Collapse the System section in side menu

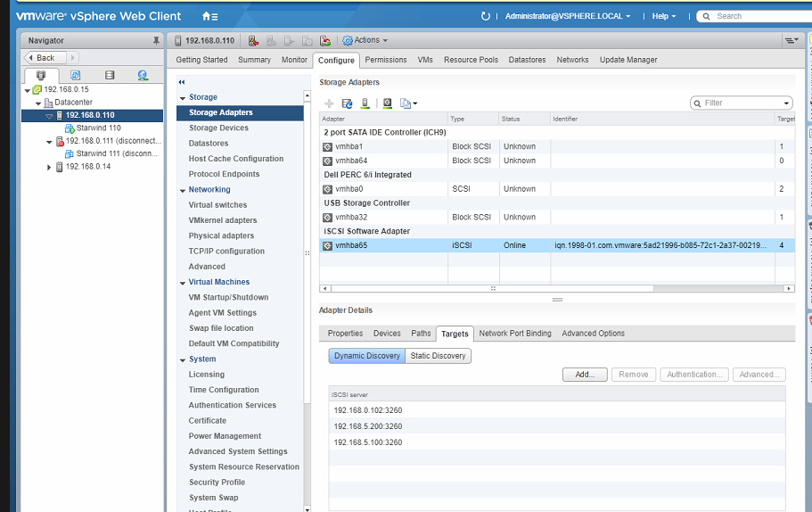pyautogui.click(x=183, y=360)
